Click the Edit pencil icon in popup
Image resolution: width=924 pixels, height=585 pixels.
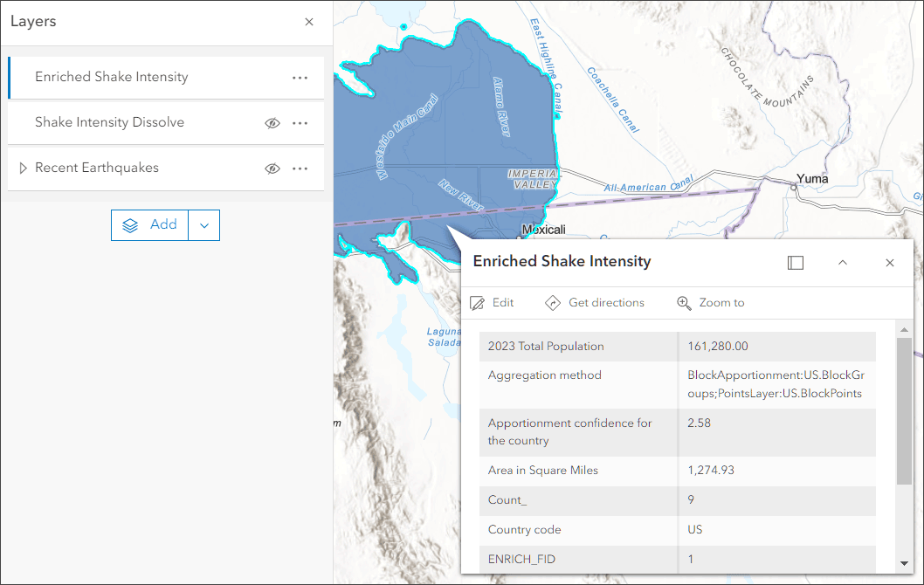click(478, 303)
